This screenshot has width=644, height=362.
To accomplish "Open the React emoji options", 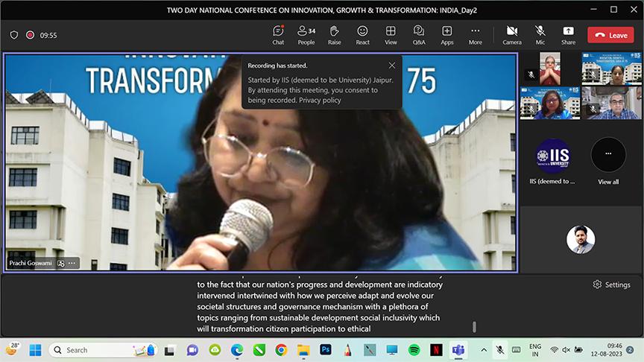I will click(x=362, y=34).
